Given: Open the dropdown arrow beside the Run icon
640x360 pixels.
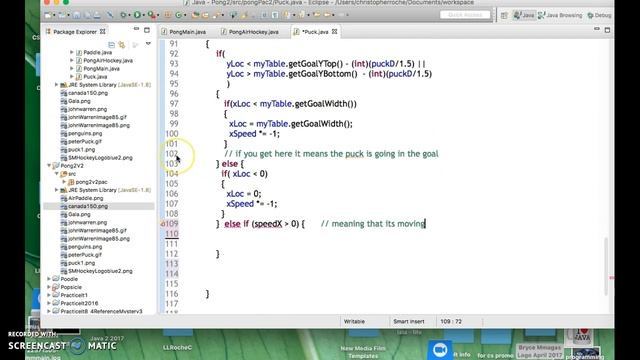Looking at the screenshot, I should (143, 16).
